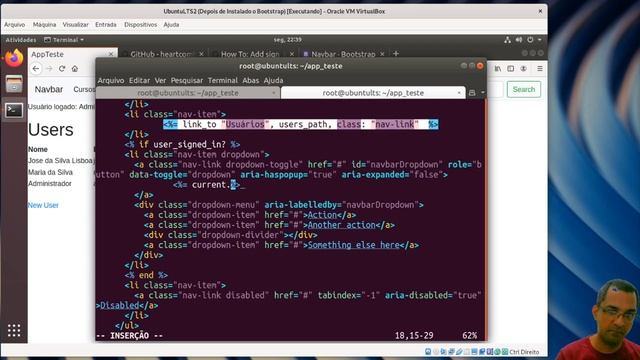This screenshot has width=640, height=360.
Task: Open the terminal Pesquisar menu
Action: (187, 80)
